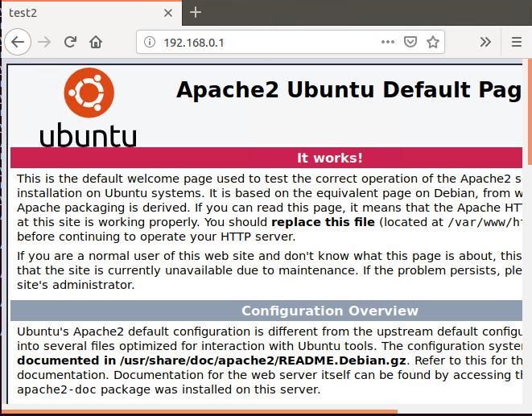Click the "It works!" banner text
532x416 pixels.
point(330,158)
